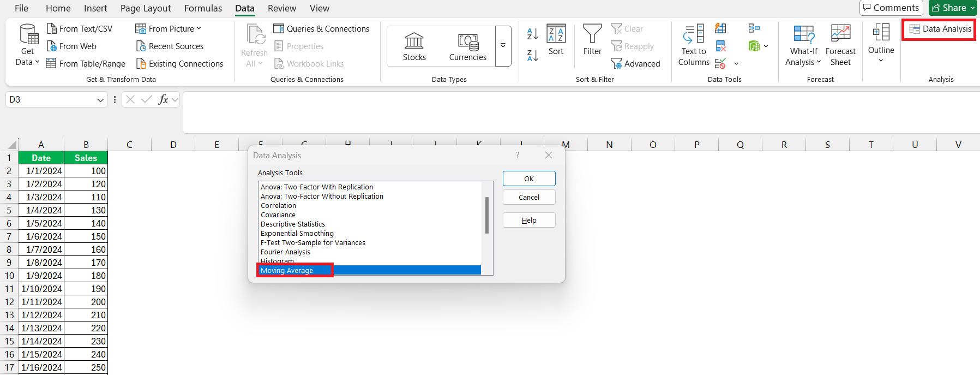Click into the formula bar input
980x375 pixels.
click(x=581, y=112)
